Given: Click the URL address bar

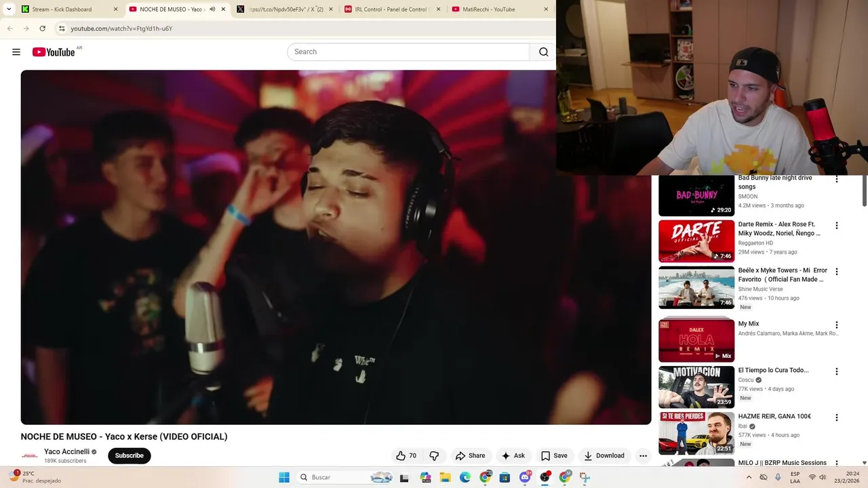Looking at the screenshot, I should [305, 28].
